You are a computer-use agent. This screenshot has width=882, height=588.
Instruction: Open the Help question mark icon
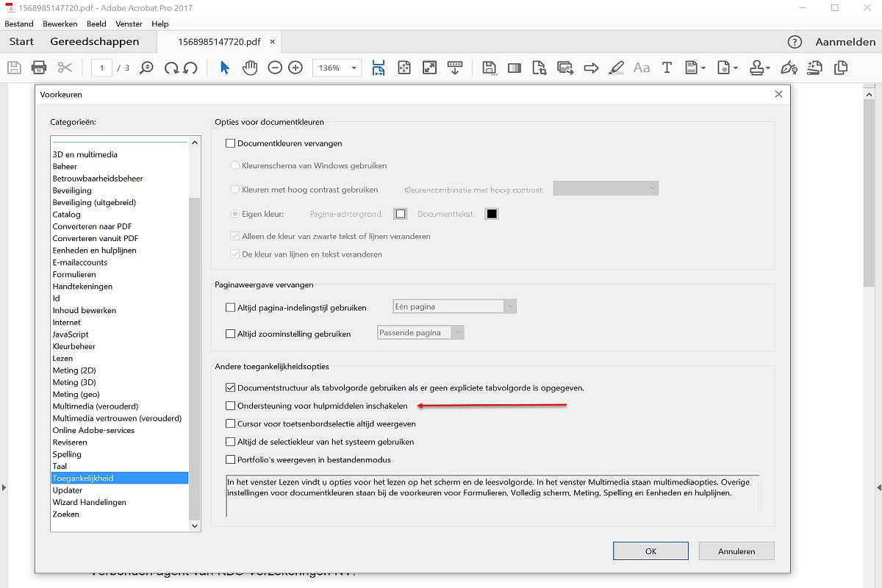click(795, 42)
